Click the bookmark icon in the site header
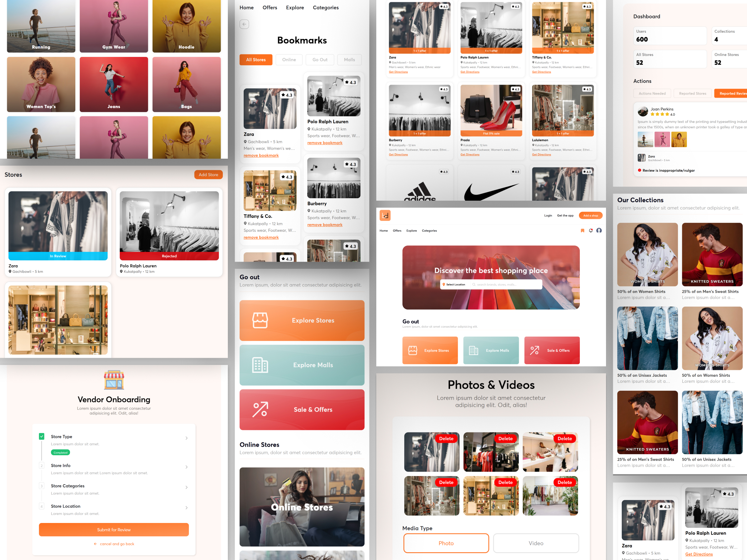Image resolution: width=747 pixels, height=560 pixels. coord(583,231)
